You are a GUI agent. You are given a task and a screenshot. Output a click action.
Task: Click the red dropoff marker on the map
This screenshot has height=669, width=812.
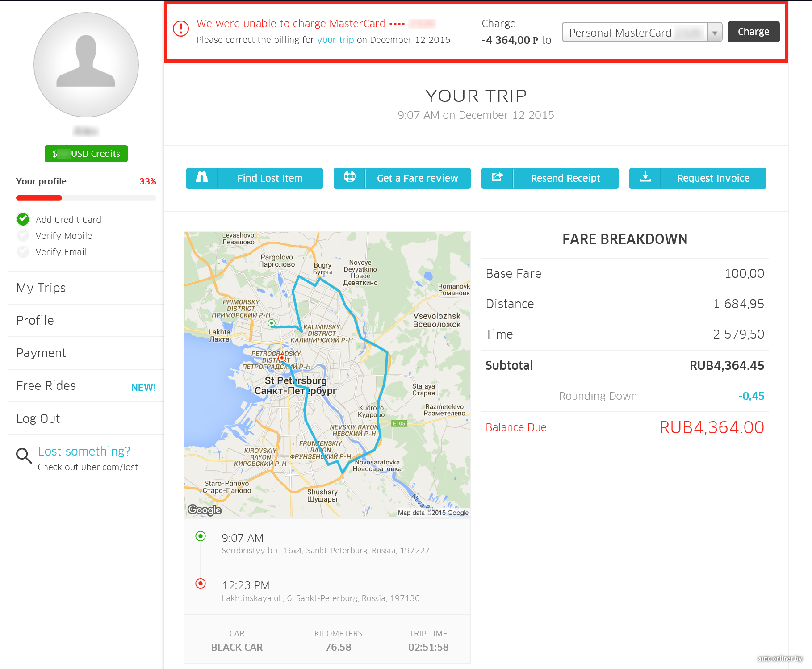point(282,358)
